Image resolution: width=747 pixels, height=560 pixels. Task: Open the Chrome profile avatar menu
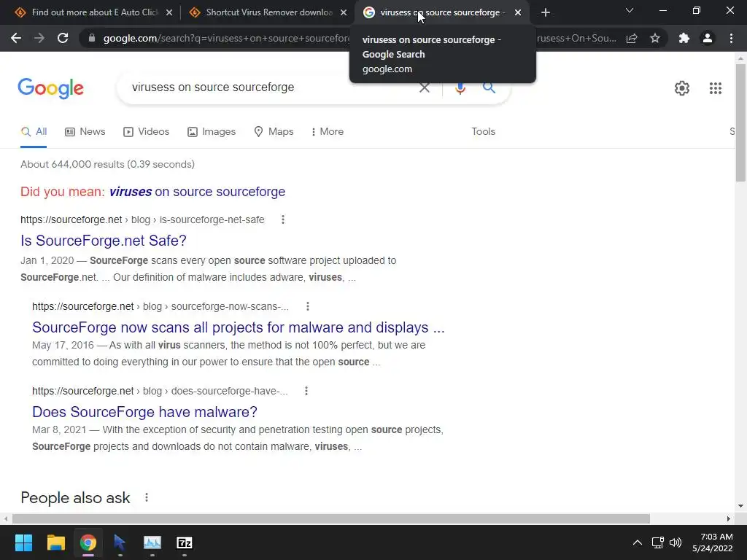coord(708,38)
